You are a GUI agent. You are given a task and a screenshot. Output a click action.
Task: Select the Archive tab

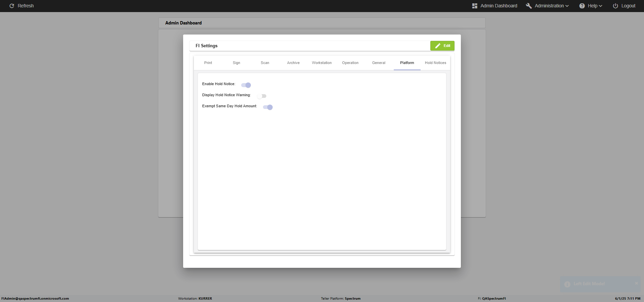pyautogui.click(x=293, y=63)
